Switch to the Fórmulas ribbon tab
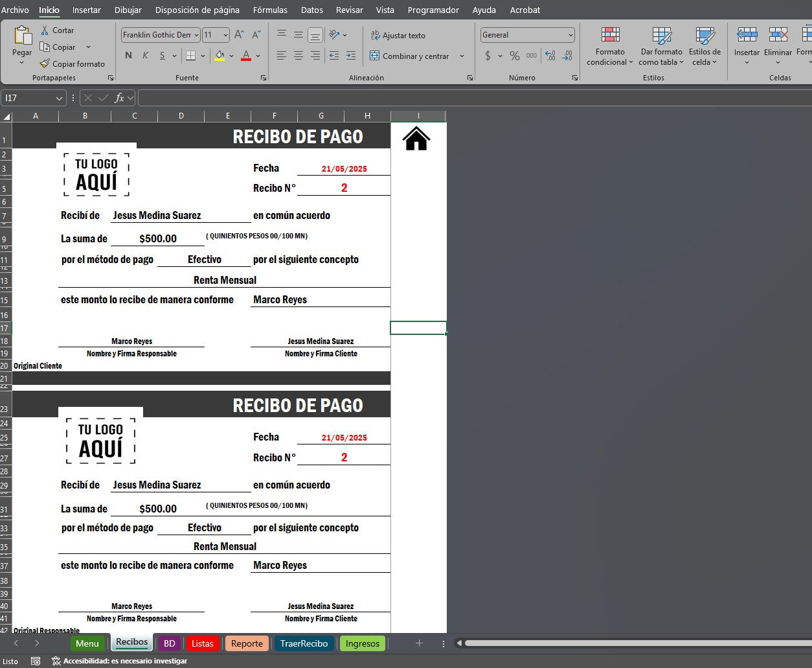812x668 pixels. point(271,10)
